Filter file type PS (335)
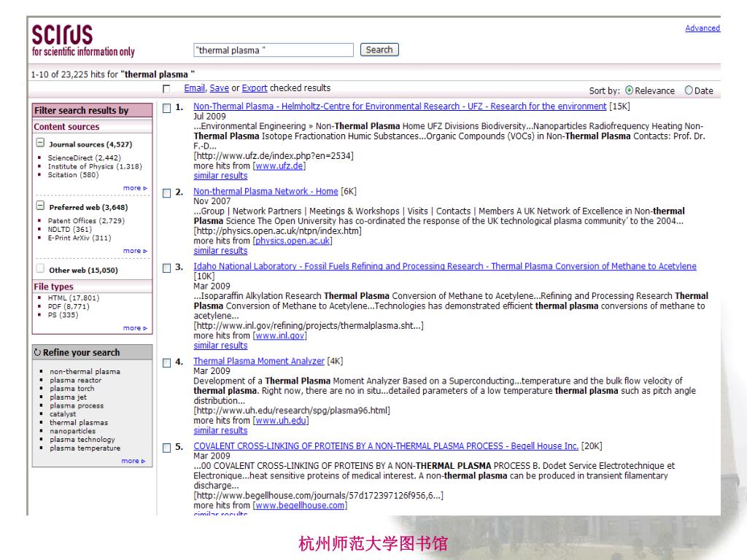 (x=63, y=315)
